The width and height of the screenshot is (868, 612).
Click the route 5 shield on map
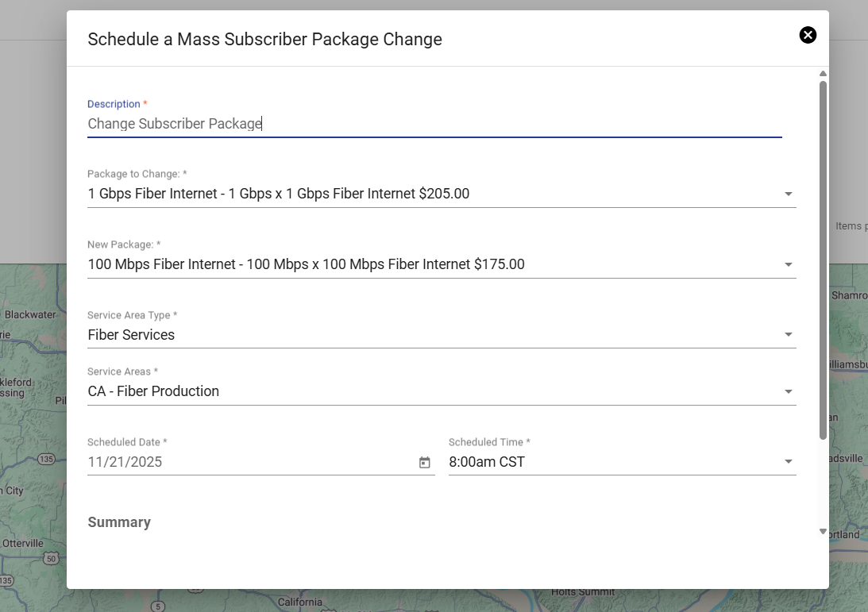click(x=159, y=606)
